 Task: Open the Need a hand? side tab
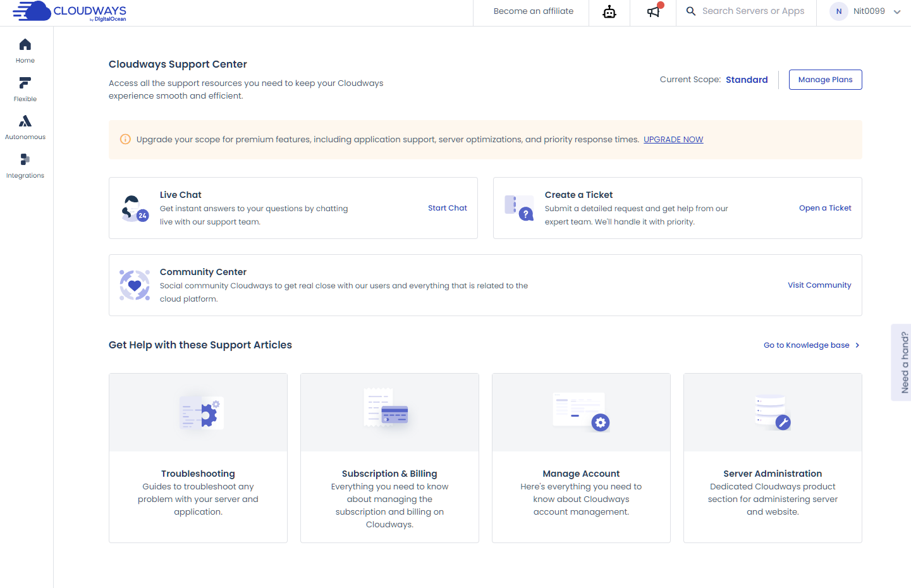902,362
